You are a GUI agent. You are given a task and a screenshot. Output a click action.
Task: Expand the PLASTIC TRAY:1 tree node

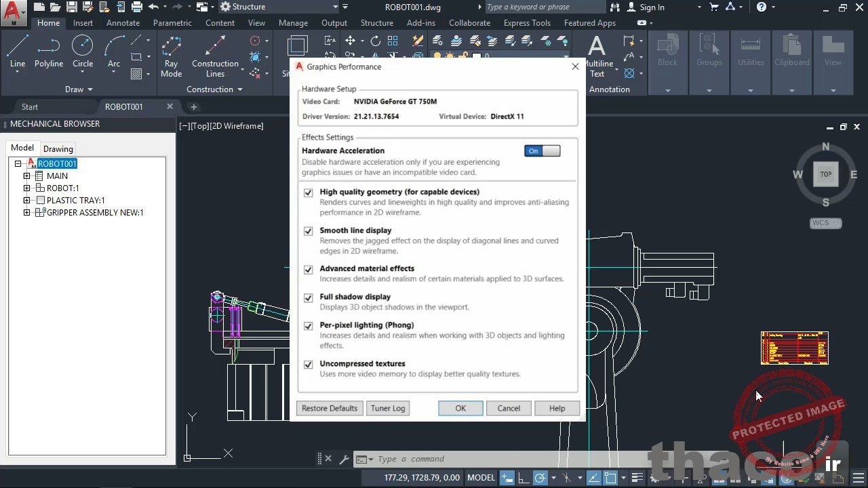pos(27,201)
